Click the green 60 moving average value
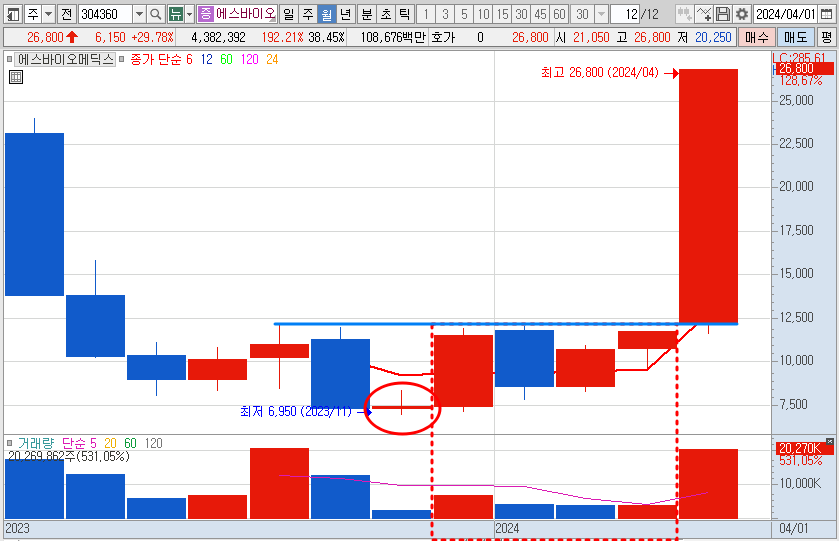 tap(226, 59)
